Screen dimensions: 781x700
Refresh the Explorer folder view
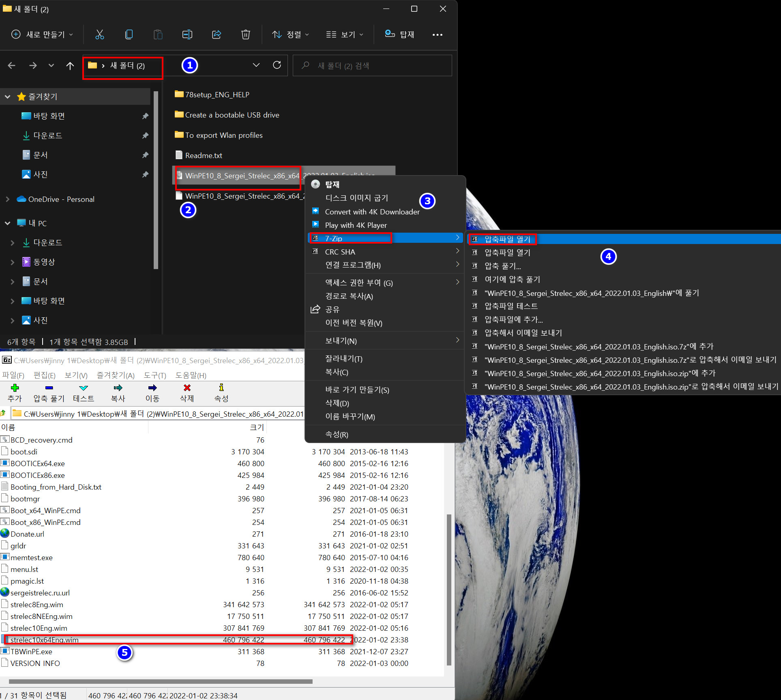coord(277,65)
